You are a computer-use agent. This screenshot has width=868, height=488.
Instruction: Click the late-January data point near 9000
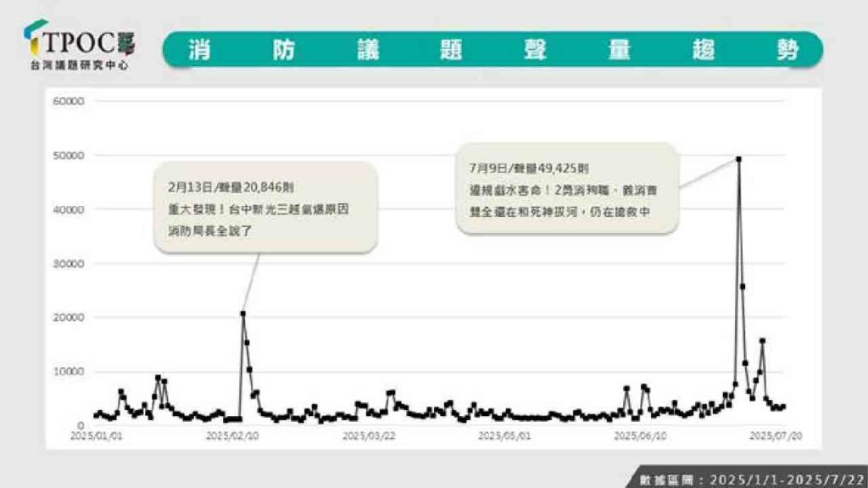[x=159, y=378]
